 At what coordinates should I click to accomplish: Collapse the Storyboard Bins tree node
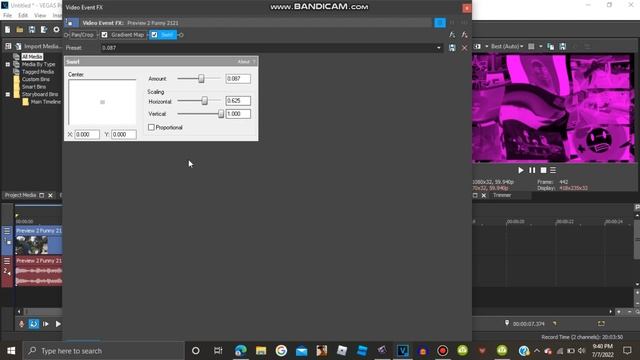8,94
